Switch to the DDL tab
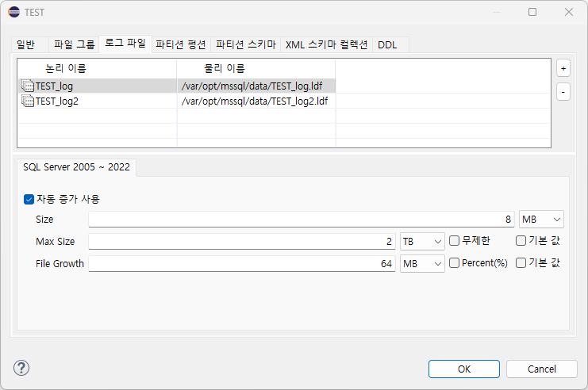 click(x=387, y=45)
